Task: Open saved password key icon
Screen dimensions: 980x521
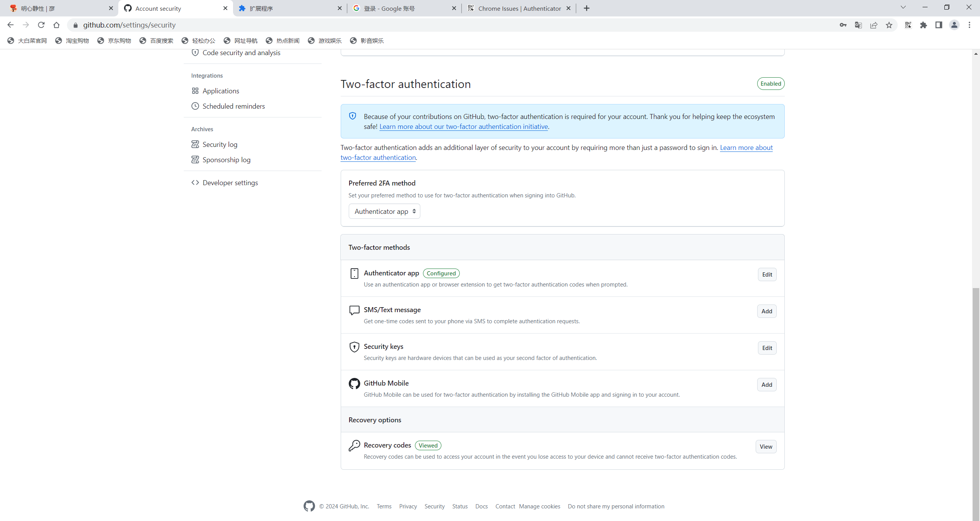Action: (843, 25)
